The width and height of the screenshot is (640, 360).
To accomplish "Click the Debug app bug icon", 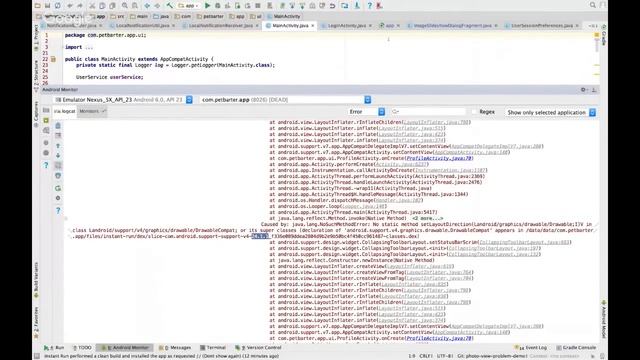I will click(x=218, y=6).
